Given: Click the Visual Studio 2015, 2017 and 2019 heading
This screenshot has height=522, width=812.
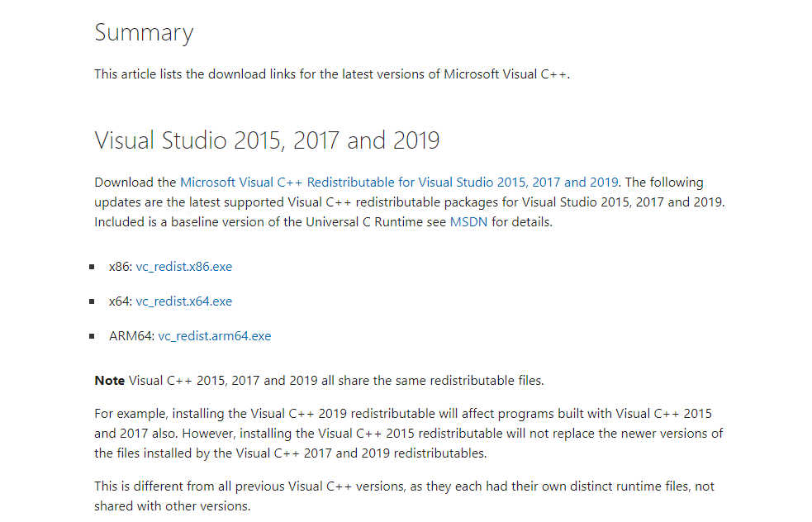Looking at the screenshot, I should [267, 140].
